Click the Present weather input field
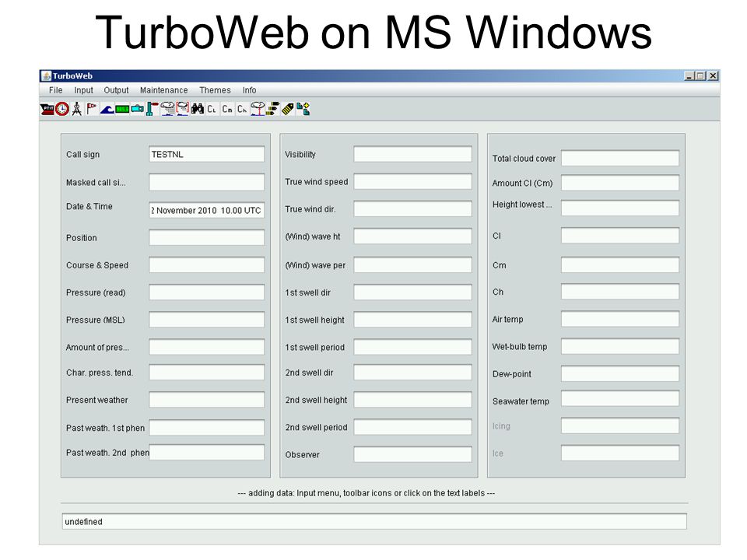 point(207,400)
